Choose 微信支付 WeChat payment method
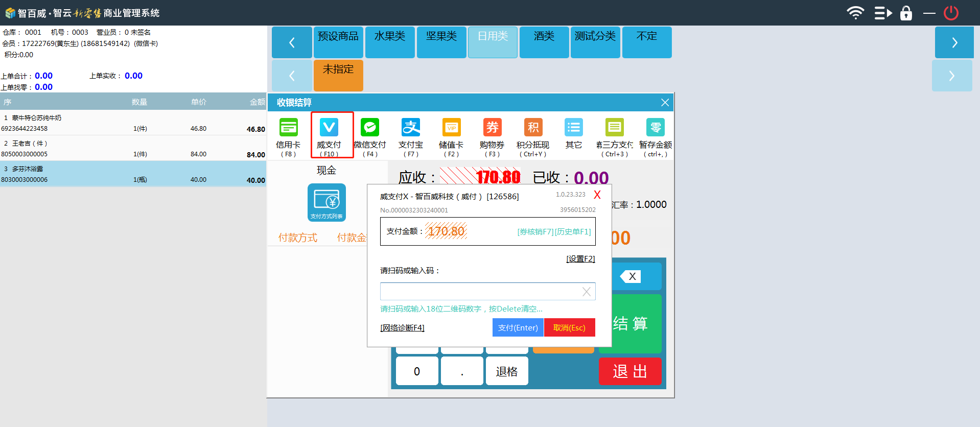Screen dimensions: 980x427 point(369,128)
